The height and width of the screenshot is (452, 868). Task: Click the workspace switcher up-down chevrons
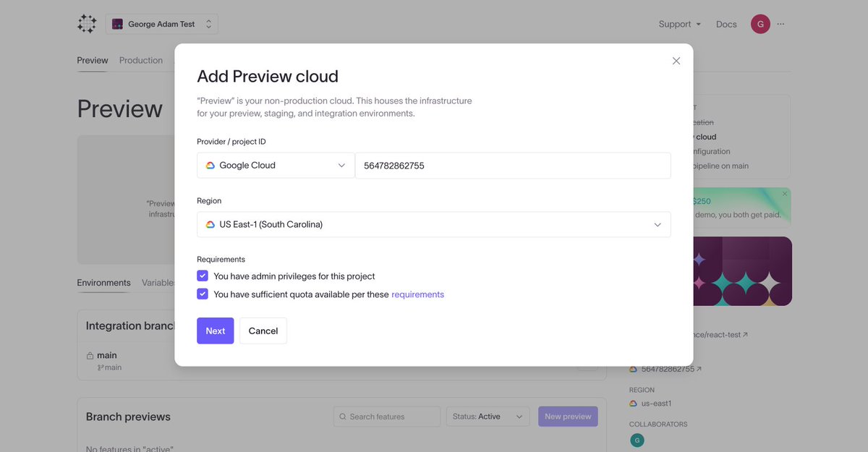click(208, 24)
